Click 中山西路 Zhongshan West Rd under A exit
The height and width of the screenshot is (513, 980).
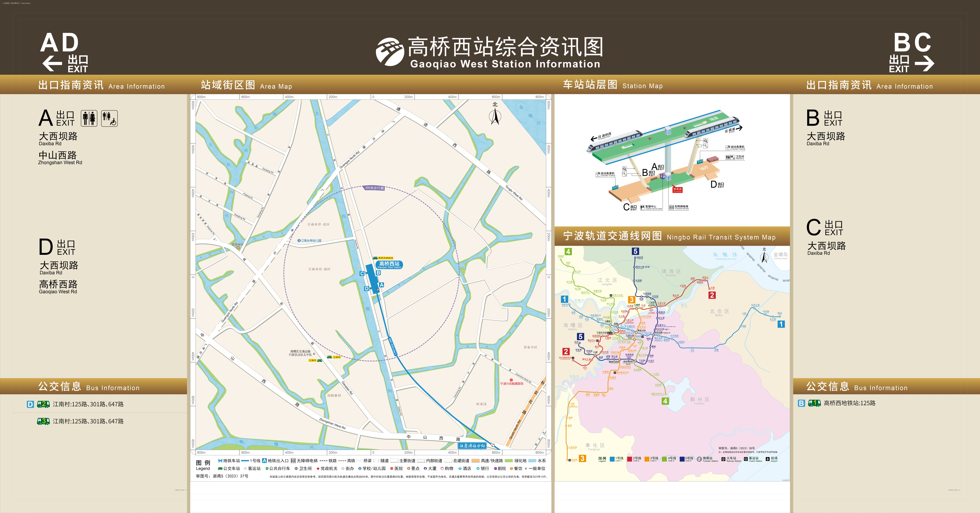point(60,158)
